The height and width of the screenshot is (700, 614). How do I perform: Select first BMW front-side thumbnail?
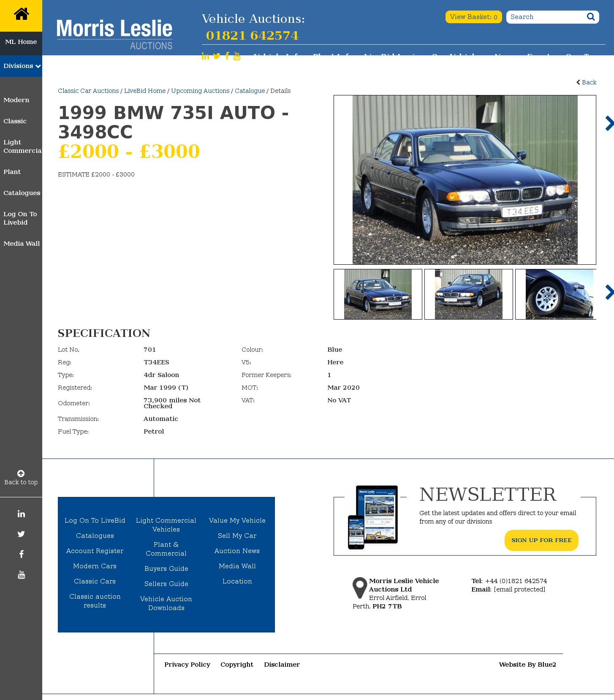pos(378,294)
